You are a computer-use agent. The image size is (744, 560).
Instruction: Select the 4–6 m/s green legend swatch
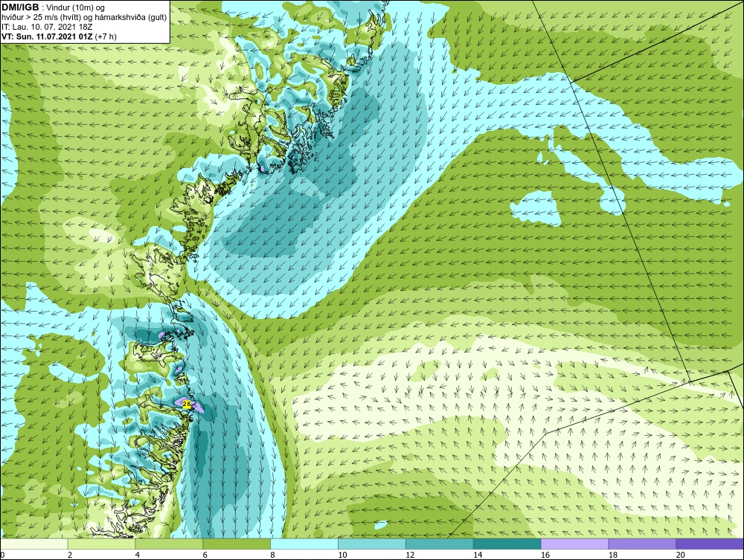169,544
